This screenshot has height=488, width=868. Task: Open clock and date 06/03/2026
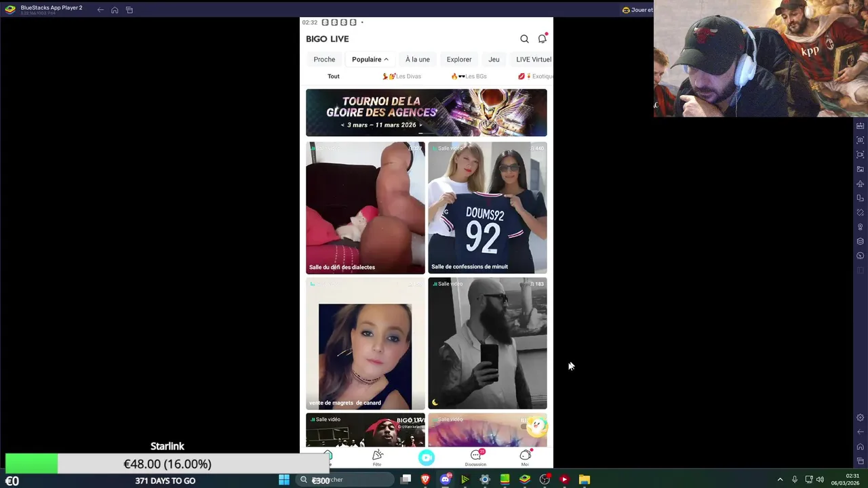pyautogui.click(x=845, y=480)
